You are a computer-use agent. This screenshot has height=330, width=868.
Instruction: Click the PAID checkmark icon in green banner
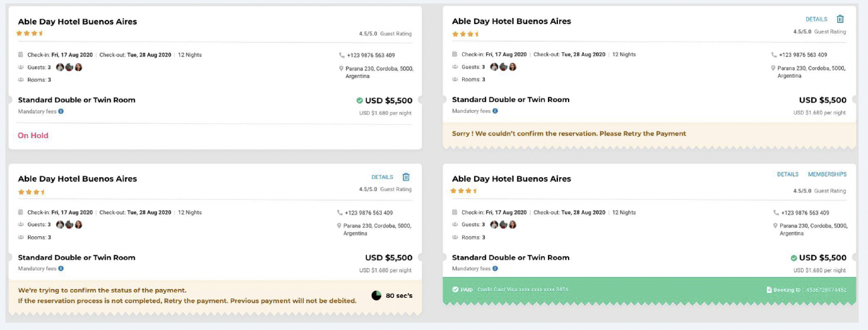[x=455, y=290]
